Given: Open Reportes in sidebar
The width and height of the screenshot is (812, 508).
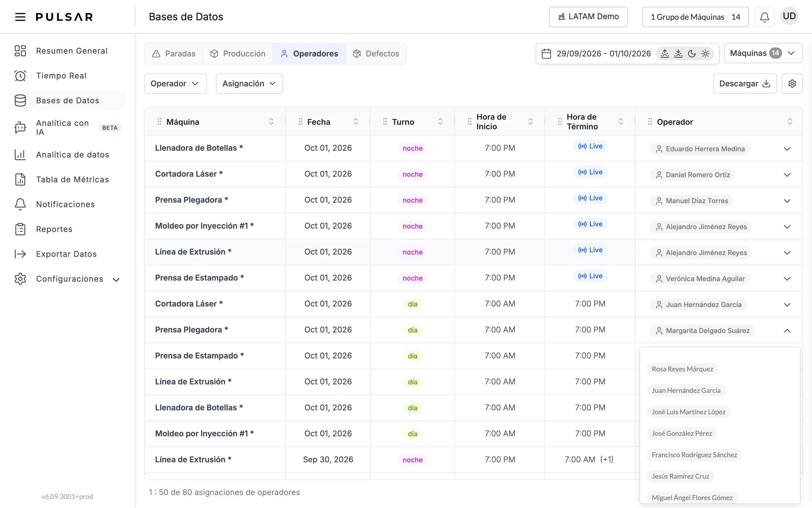Looking at the screenshot, I should tap(67, 229).
